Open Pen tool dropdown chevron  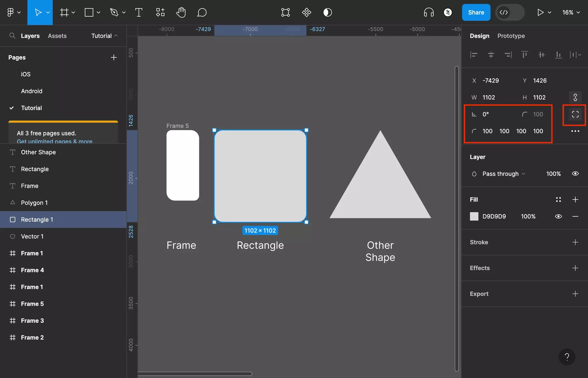124,12
